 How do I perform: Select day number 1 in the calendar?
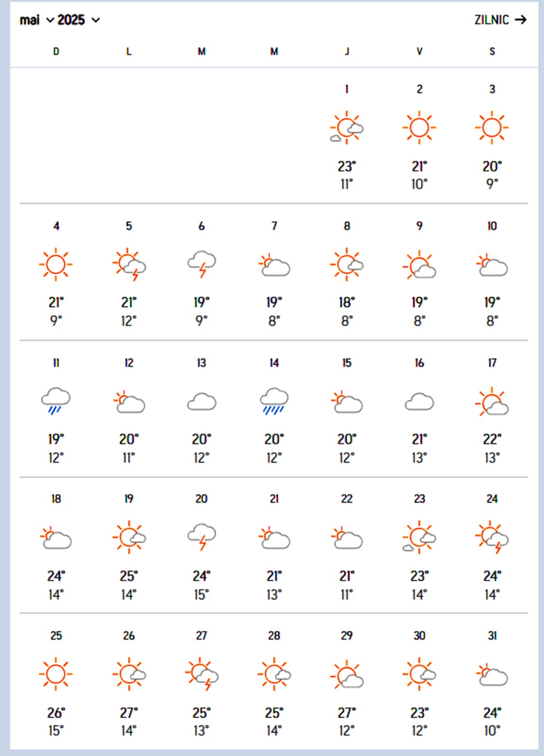[347, 89]
